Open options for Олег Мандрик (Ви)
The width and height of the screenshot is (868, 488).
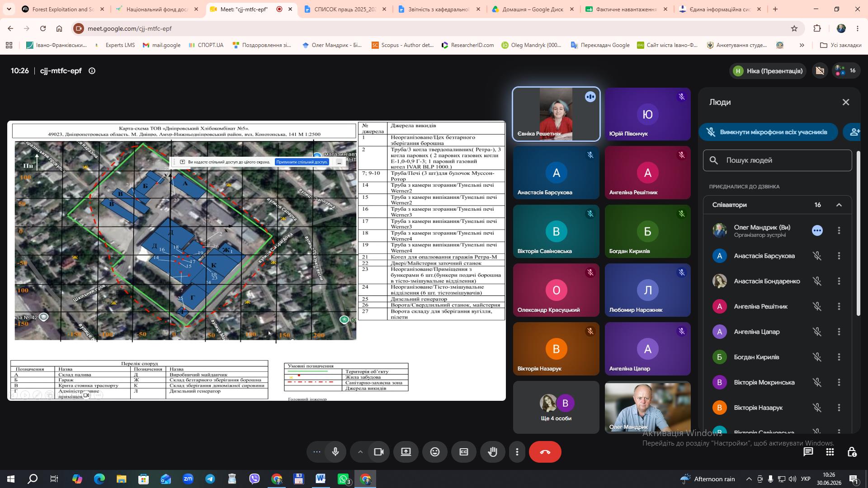(839, 230)
